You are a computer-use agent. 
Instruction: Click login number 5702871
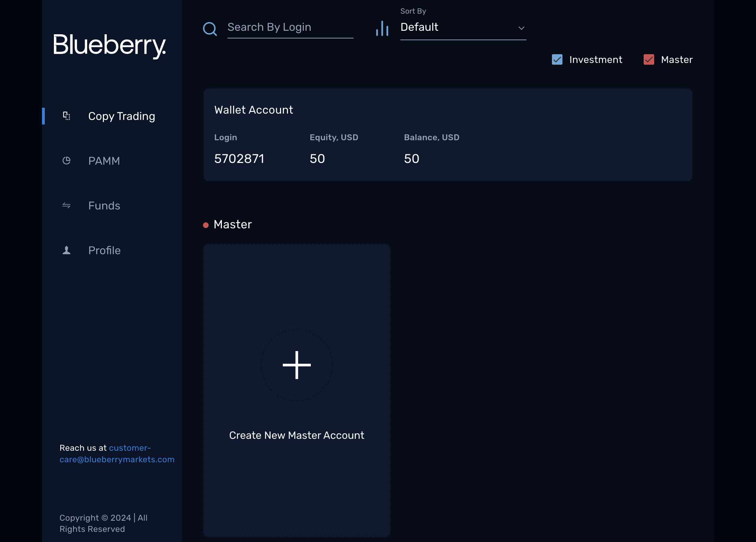tap(239, 159)
